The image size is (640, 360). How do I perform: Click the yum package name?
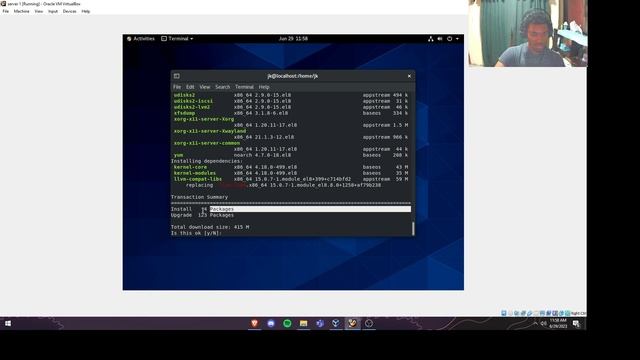pos(178,155)
